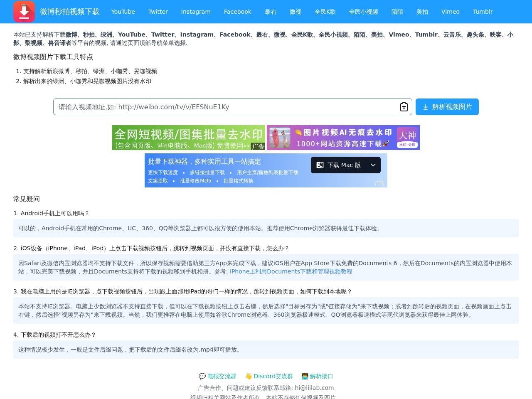Open the Tumblr nav item

(483, 12)
